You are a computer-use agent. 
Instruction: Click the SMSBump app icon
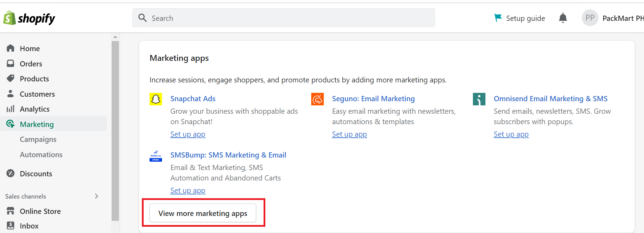[156, 155]
